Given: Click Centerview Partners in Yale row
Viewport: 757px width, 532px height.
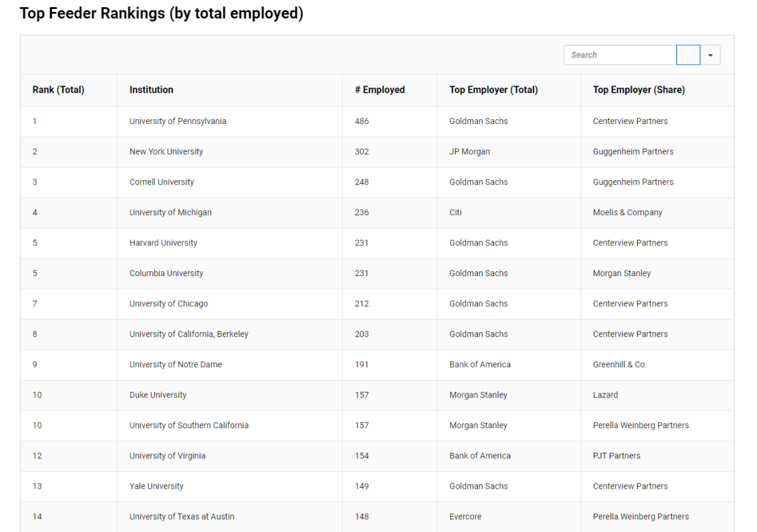Looking at the screenshot, I should (x=630, y=486).
